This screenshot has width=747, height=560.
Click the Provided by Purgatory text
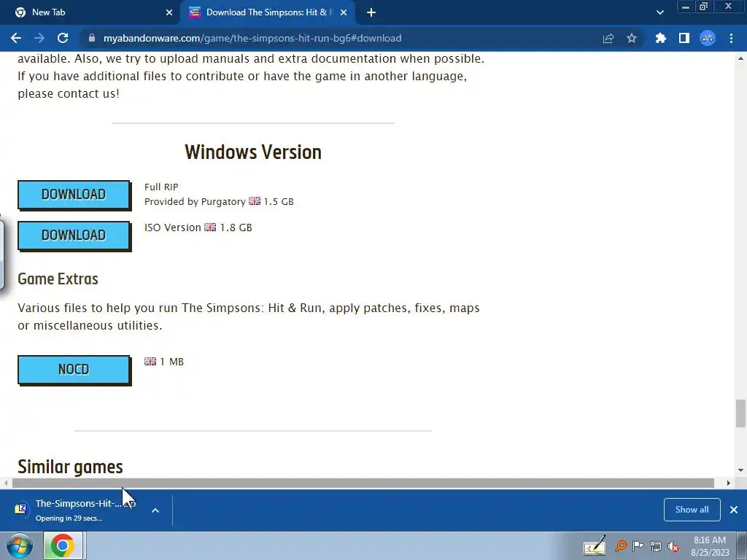point(195,202)
